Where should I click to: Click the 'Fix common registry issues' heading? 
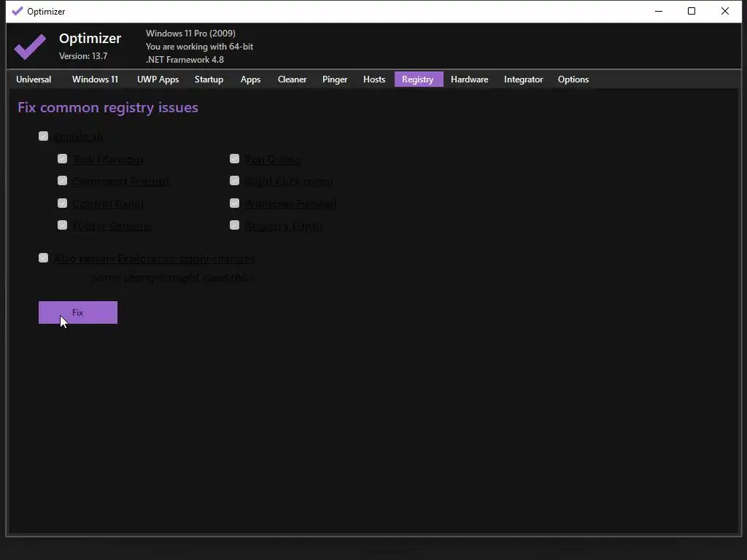click(x=108, y=108)
